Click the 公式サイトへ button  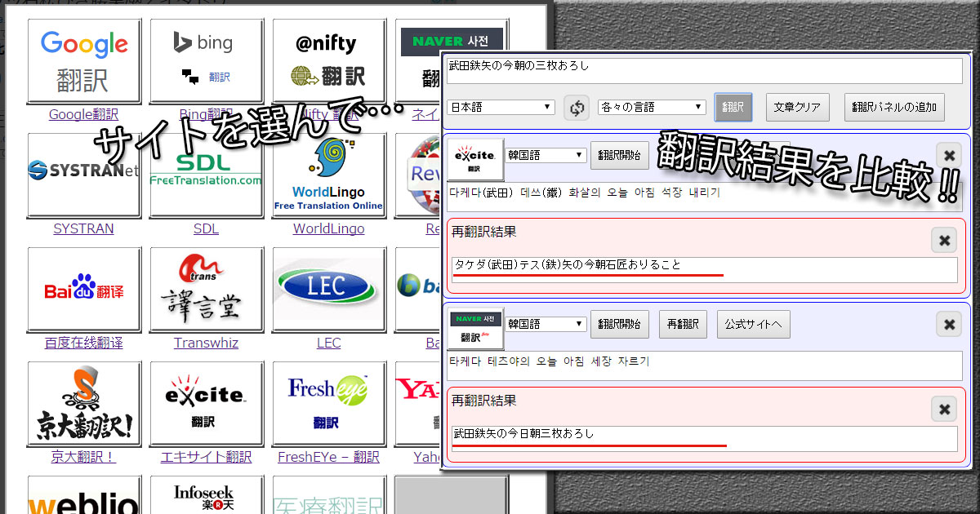pyautogui.click(x=753, y=325)
